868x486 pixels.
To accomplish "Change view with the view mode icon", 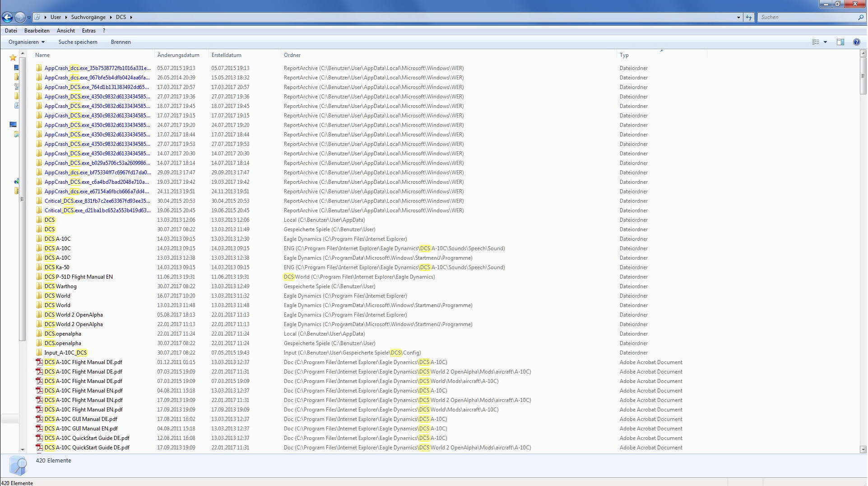I will (815, 42).
